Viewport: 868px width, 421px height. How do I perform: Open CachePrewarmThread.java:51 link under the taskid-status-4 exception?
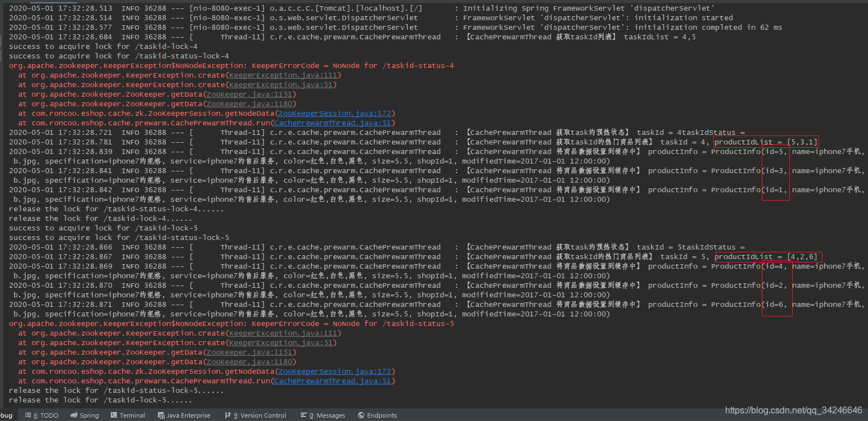coord(332,123)
